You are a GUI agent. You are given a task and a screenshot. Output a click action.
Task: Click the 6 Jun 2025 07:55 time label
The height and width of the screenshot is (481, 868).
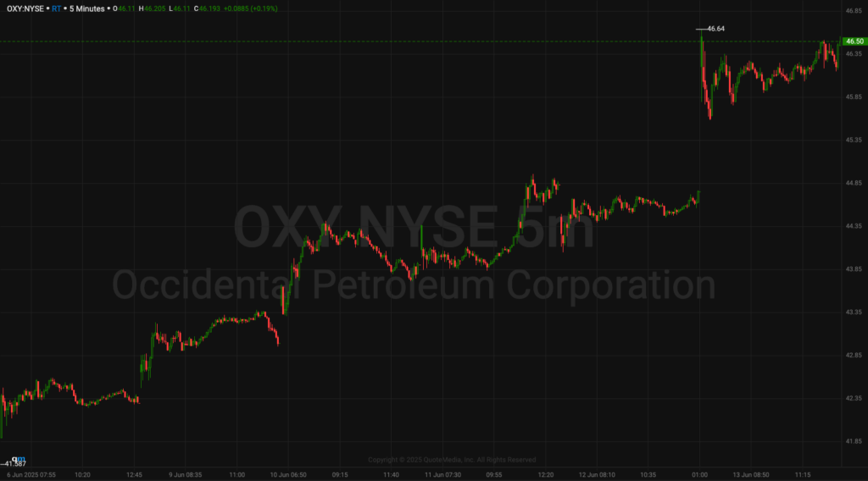[31, 475]
